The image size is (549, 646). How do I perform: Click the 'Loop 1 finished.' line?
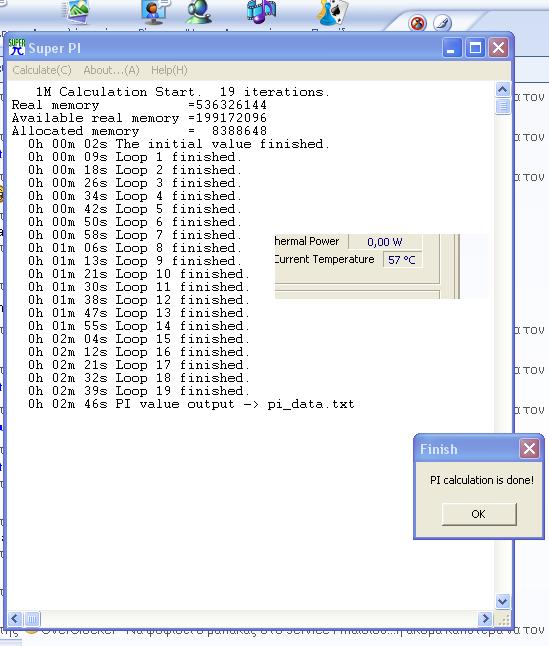pyautogui.click(x=135, y=157)
